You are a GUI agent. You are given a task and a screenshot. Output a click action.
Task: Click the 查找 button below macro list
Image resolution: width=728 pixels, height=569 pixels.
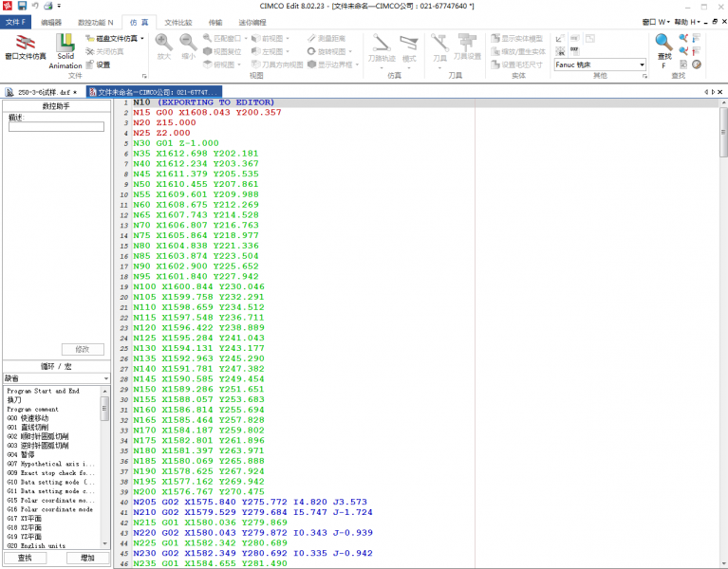[25, 558]
